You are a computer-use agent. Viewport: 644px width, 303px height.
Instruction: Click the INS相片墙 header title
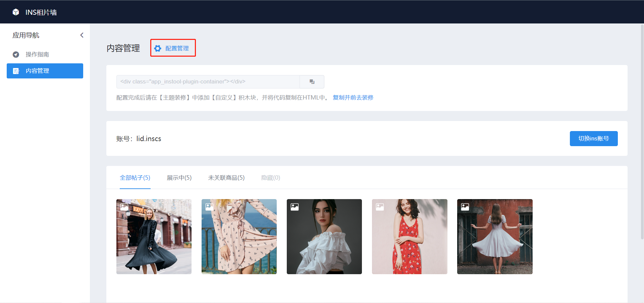tap(41, 12)
